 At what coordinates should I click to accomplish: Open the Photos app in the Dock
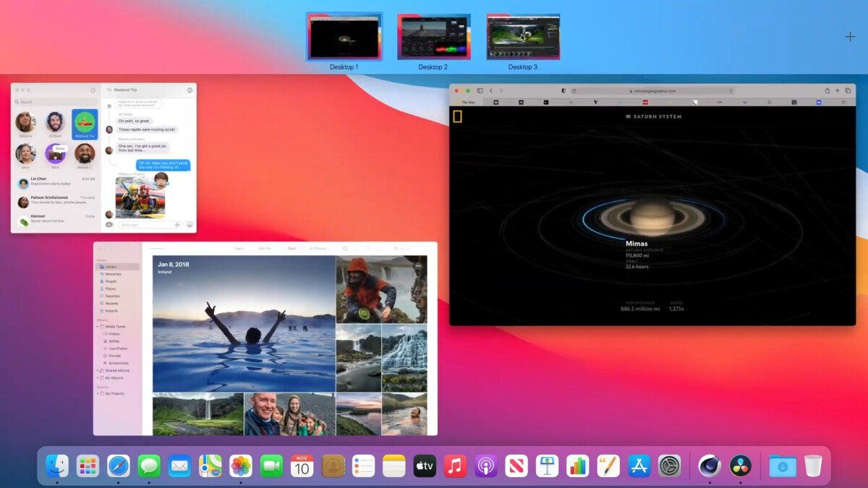click(x=241, y=466)
